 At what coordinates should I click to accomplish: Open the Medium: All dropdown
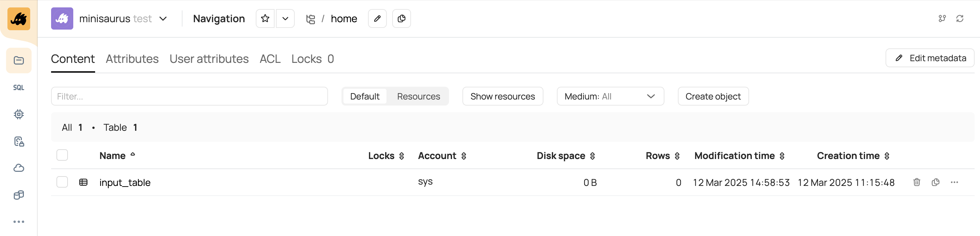pyautogui.click(x=610, y=96)
